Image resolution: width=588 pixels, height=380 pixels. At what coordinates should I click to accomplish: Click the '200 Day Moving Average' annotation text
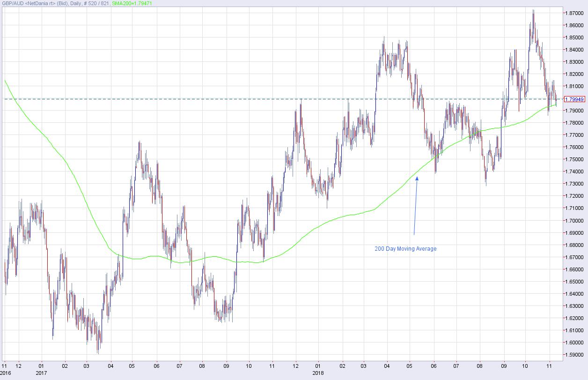(x=405, y=249)
